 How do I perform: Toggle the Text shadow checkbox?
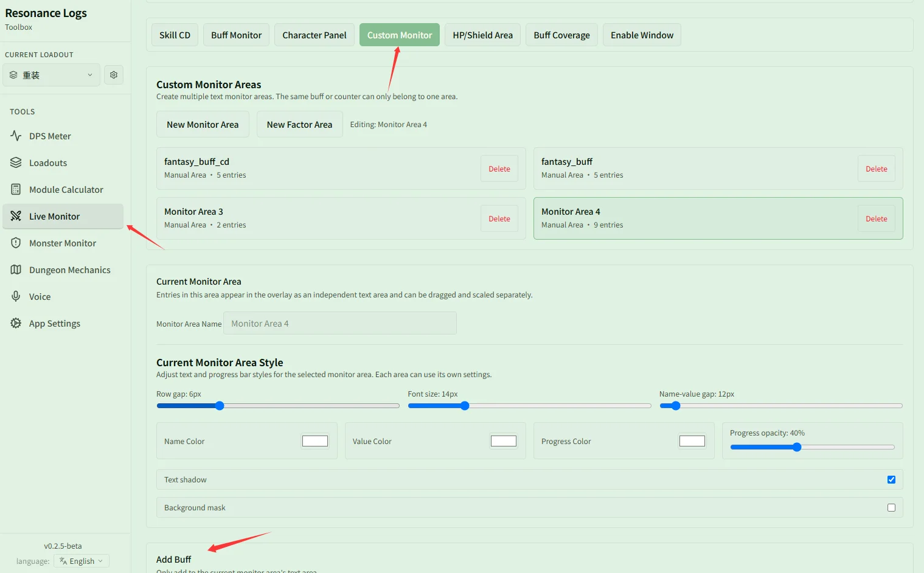(x=891, y=479)
